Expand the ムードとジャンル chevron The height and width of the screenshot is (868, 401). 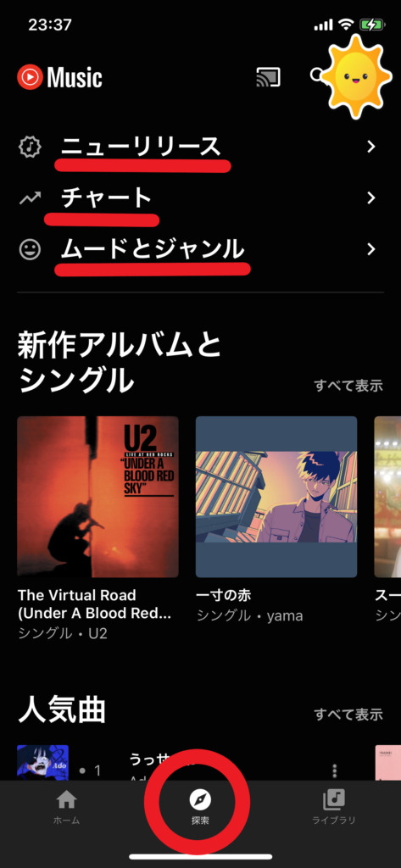click(371, 250)
